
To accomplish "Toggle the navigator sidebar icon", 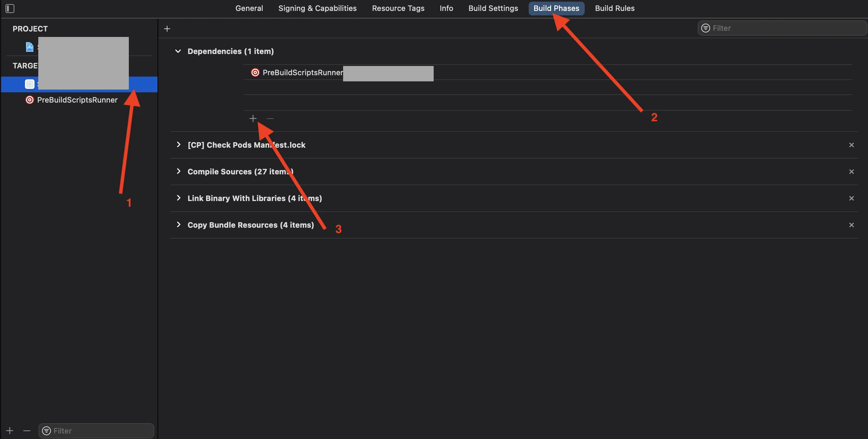I will (10, 9).
